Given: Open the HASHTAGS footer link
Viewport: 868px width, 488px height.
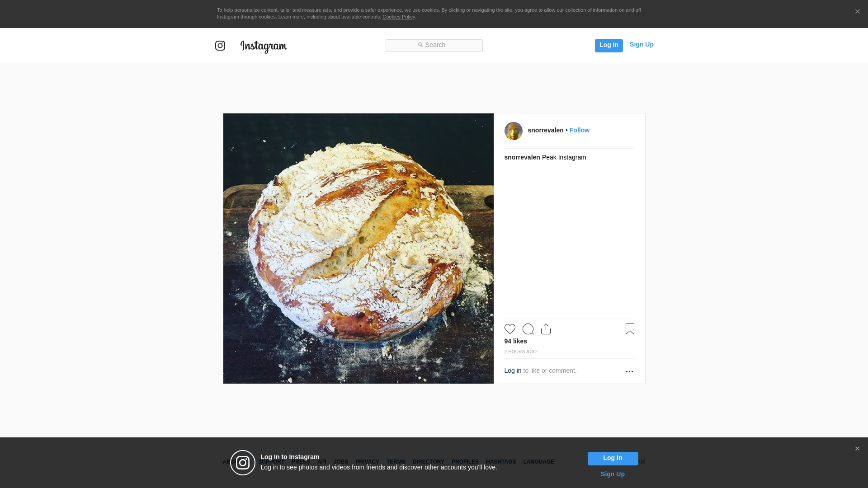Looking at the screenshot, I should (x=500, y=462).
